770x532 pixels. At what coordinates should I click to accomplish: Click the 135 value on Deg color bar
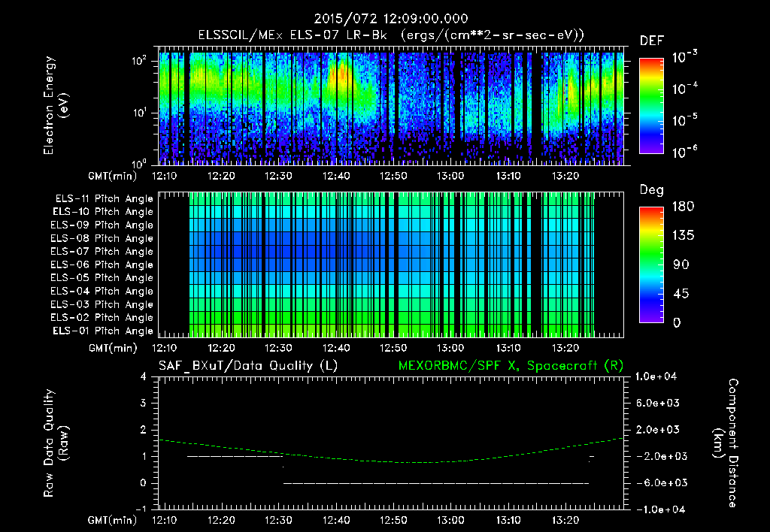pos(683,236)
